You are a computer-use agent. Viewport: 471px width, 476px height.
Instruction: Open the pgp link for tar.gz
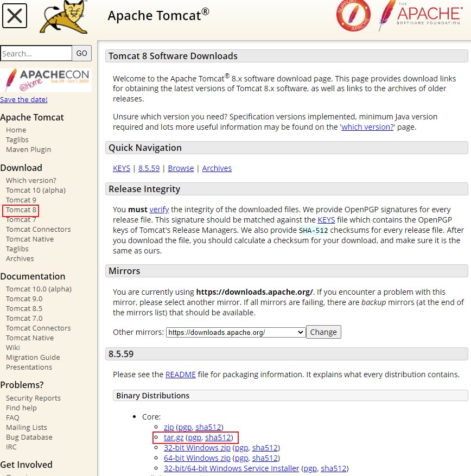coord(195,437)
